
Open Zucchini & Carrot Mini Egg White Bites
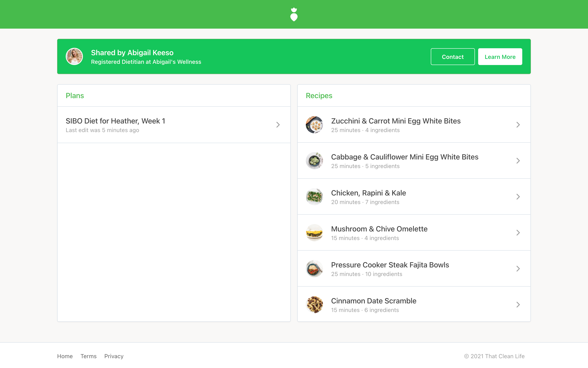414,125
